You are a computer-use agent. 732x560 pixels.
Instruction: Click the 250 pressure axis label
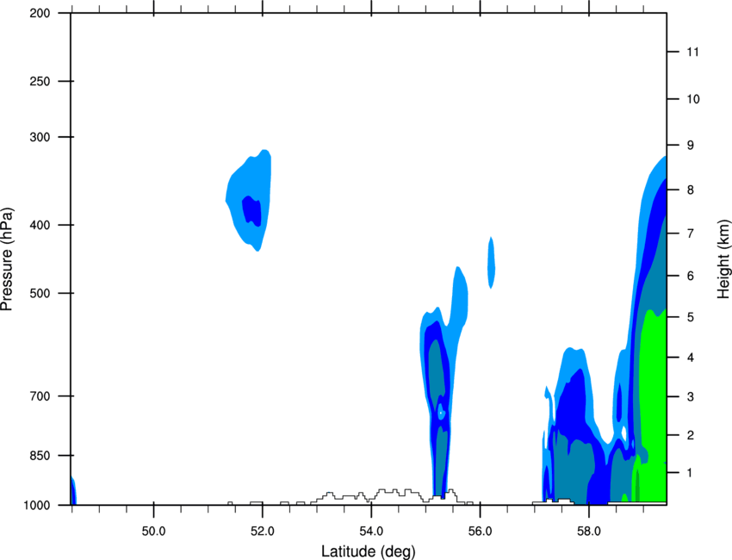click(x=40, y=81)
